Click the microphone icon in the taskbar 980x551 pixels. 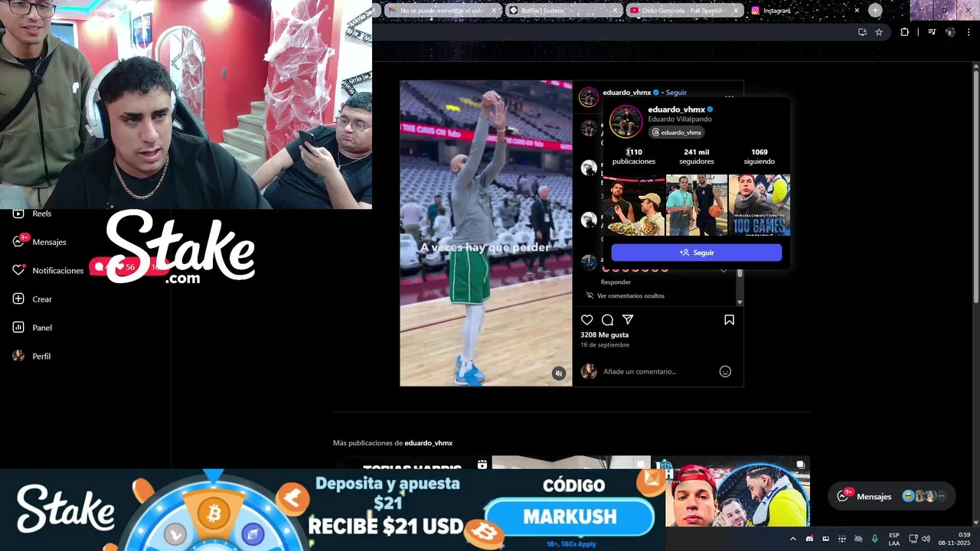875,539
